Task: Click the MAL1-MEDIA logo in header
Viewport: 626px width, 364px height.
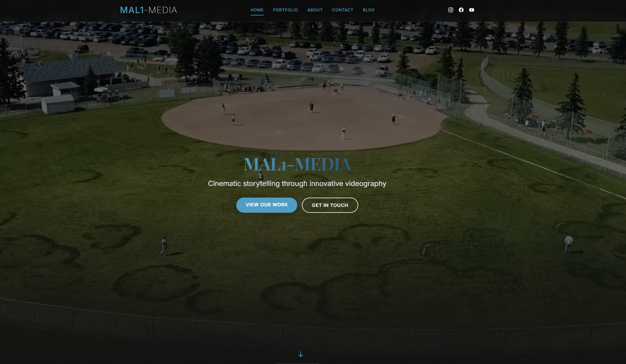Action: point(148,10)
